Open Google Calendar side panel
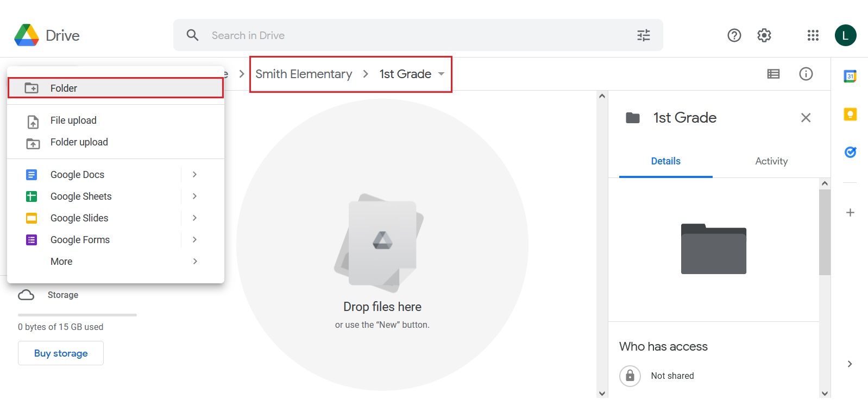Screen dimensions: 868x419 click(850, 77)
